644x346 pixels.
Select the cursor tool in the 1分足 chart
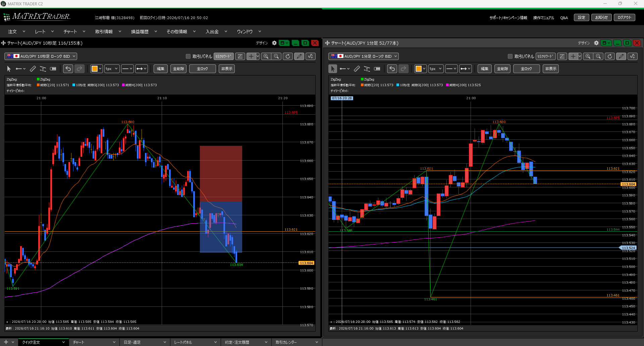(333, 69)
